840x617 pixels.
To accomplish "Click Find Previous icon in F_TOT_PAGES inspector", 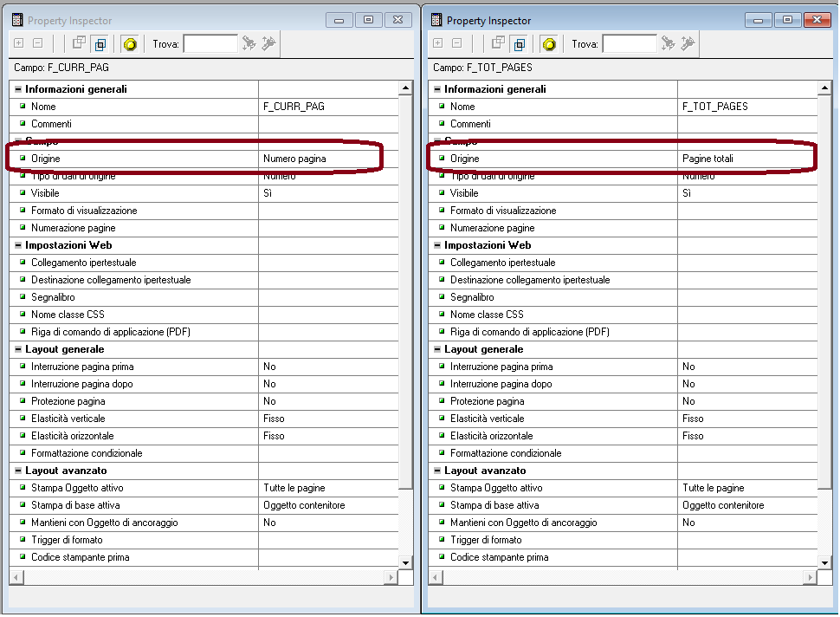I will [x=688, y=43].
